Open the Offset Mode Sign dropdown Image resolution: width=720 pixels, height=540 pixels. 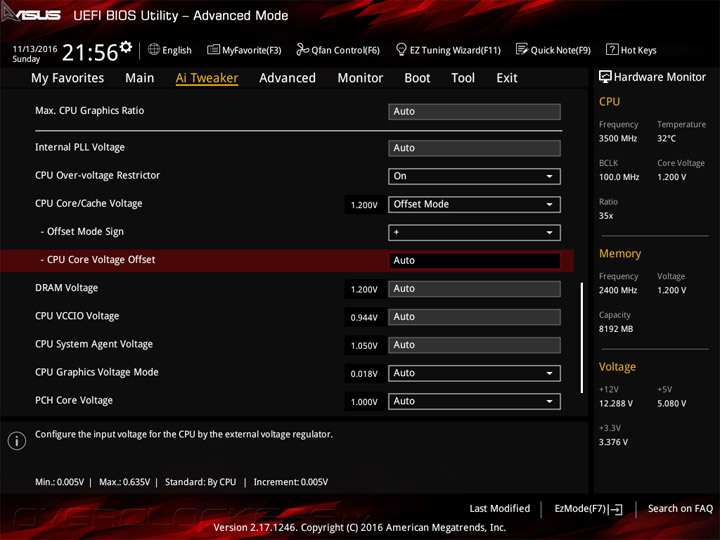coord(474,232)
